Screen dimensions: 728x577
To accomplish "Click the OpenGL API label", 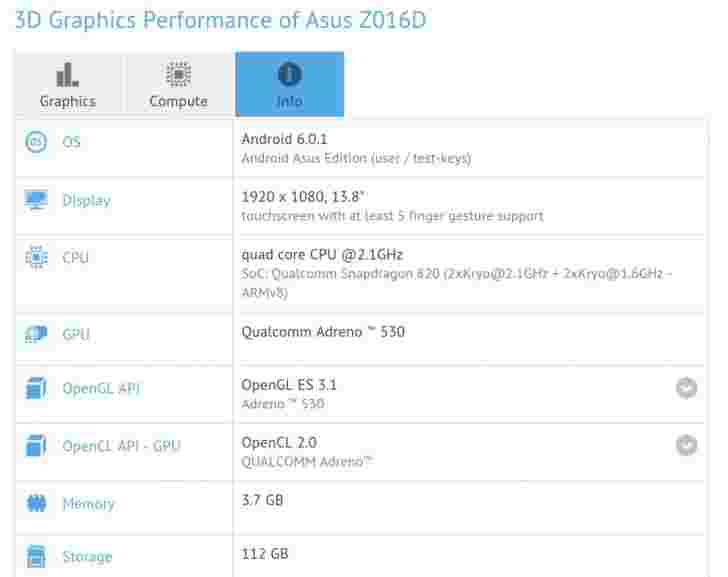I will coord(101,388).
